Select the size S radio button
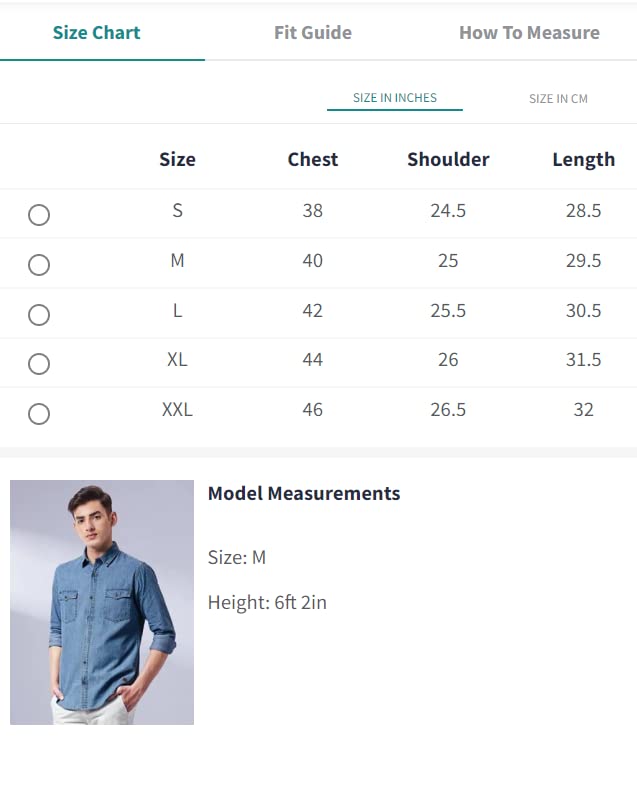This screenshot has height=810, width=637. point(39,215)
